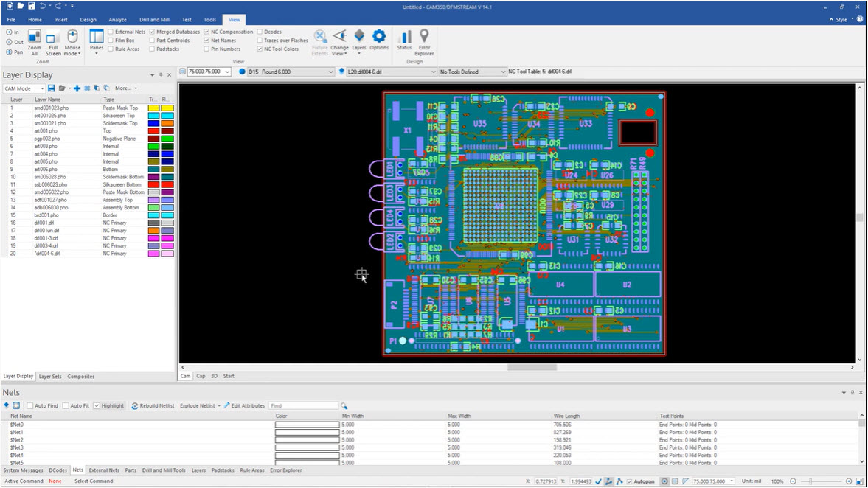Click the Zoom Out icon
This screenshot has width=868, height=488.
point(10,42)
